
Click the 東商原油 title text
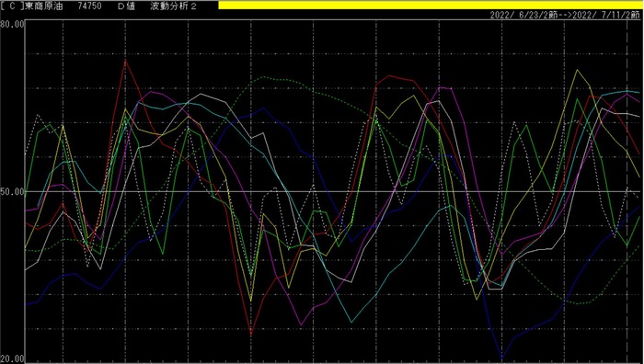click(44, 6)
